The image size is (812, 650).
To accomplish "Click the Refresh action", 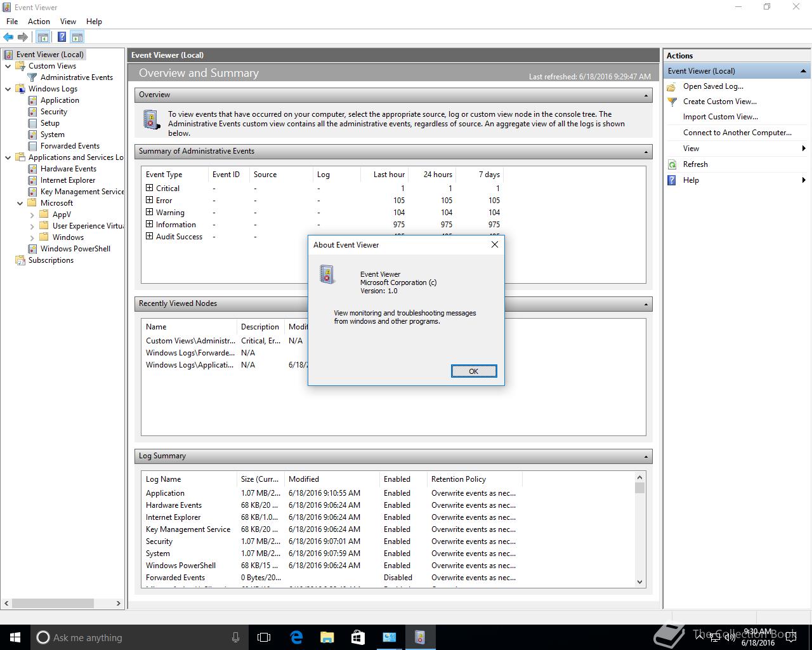I will (695, 164).
